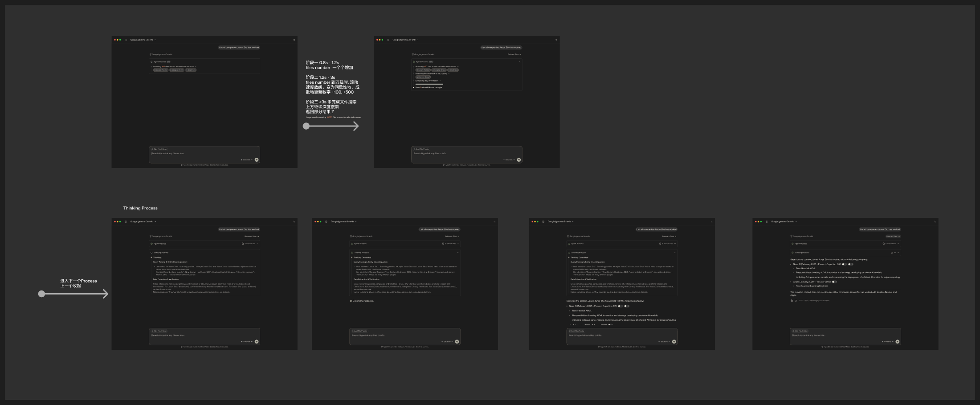The image size is (980, 405).
Task: Click top-right header icon in progress-bar mockup
Action: pyautogui.click(x=556, y=40)
